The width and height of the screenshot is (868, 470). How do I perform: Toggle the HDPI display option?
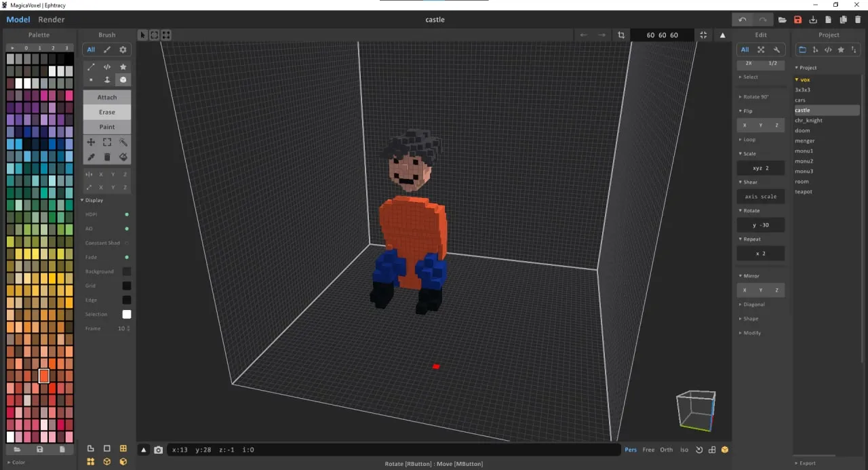[x=127, y=214]
